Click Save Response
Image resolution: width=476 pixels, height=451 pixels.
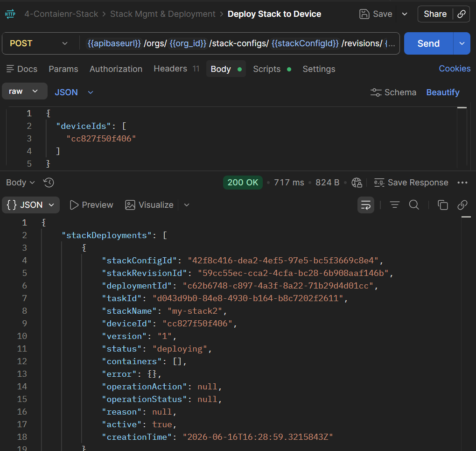coord(418,183)
